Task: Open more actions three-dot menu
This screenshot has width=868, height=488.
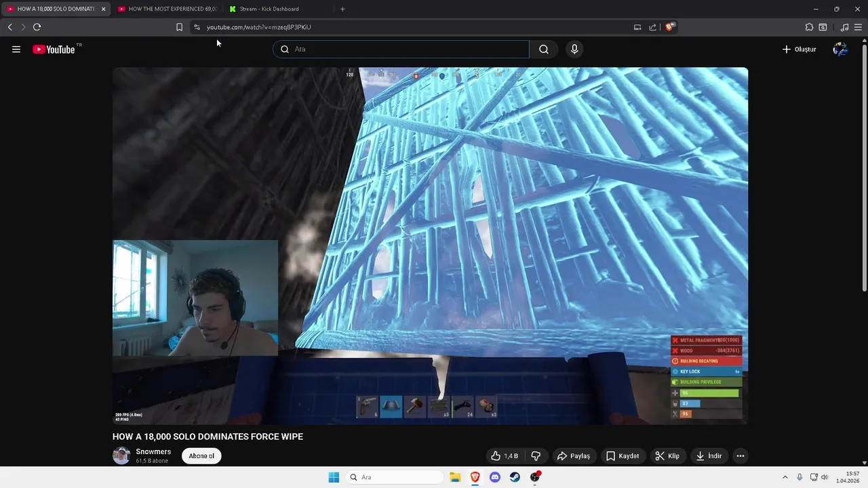Action: [x=741, y=456]
